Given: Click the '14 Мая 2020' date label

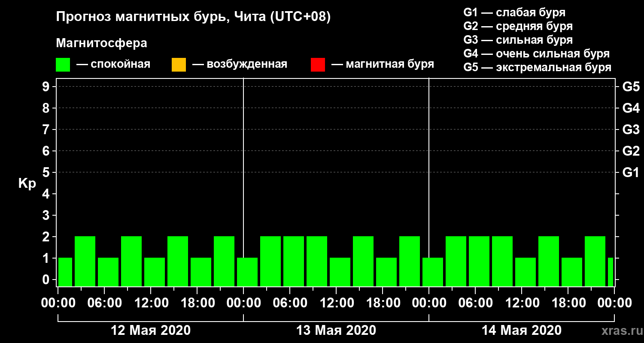Looking at the screenshot, I should 522,331.
